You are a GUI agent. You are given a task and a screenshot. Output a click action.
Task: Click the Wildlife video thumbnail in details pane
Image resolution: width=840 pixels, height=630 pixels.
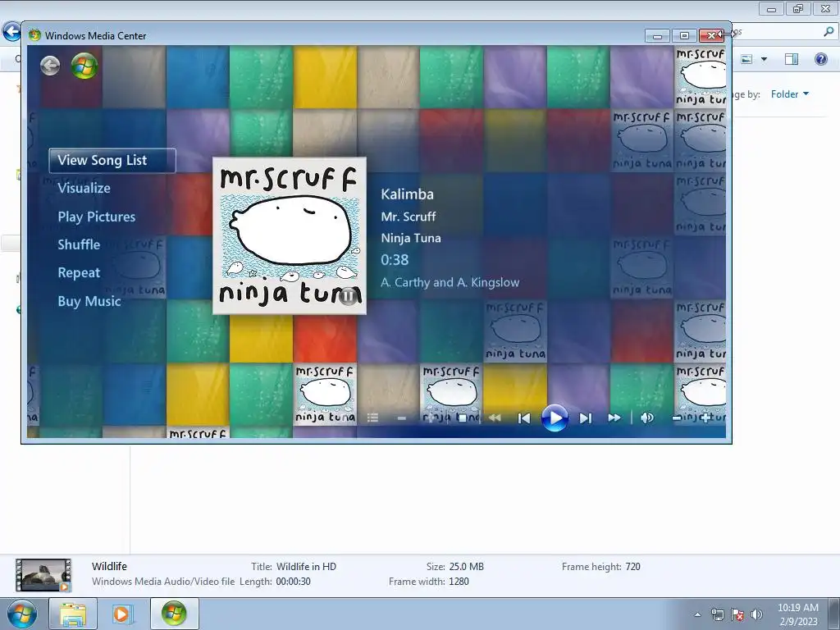point(43,575)
